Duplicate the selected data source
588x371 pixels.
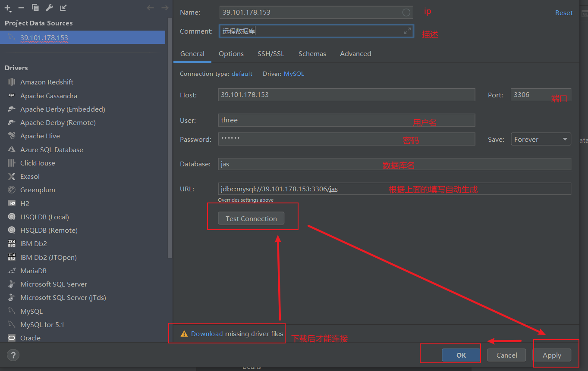[x=35, y=8]
